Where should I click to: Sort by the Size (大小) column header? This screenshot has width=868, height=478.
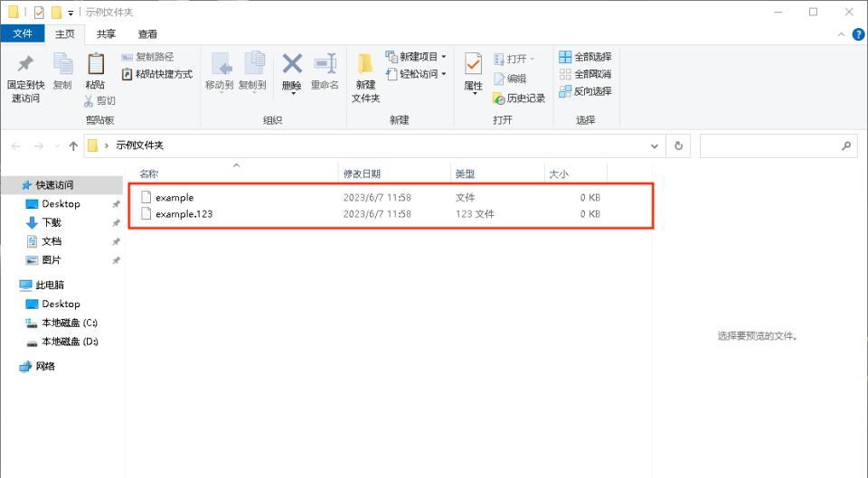559,173
